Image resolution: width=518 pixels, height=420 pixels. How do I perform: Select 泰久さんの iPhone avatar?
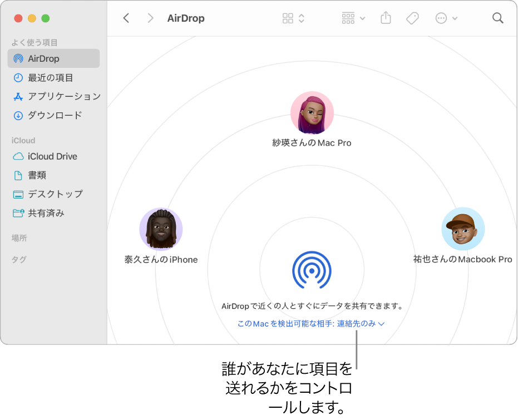pyautogui.click(x=161, y=229)
